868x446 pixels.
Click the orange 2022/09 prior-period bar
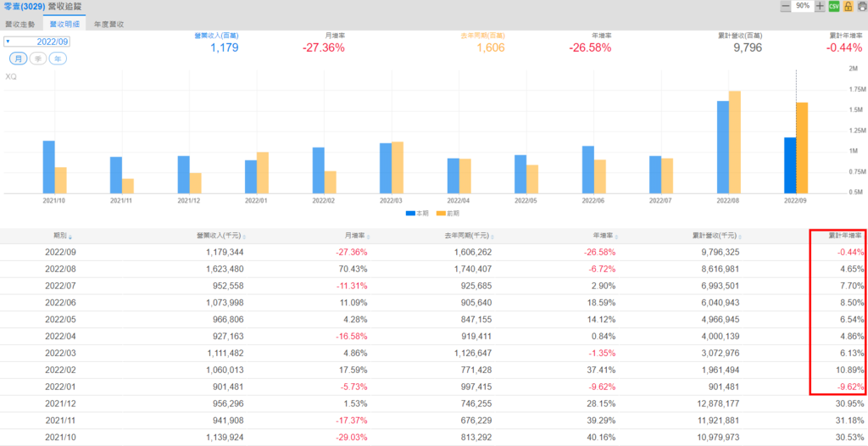pyautogui.click(x=802, y=148)
